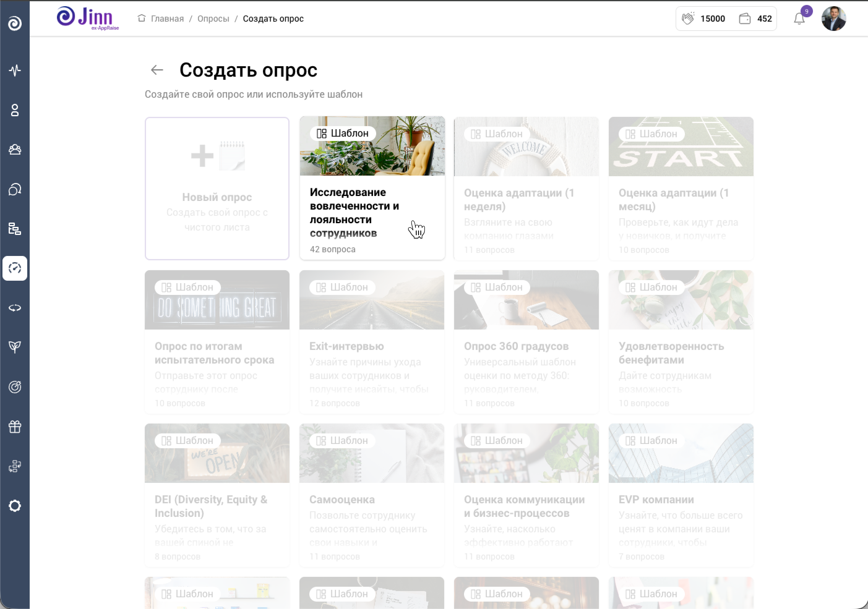
Task: Open Оценка коммуникации и бизнес-процессов template
Action: click(526, 495)
